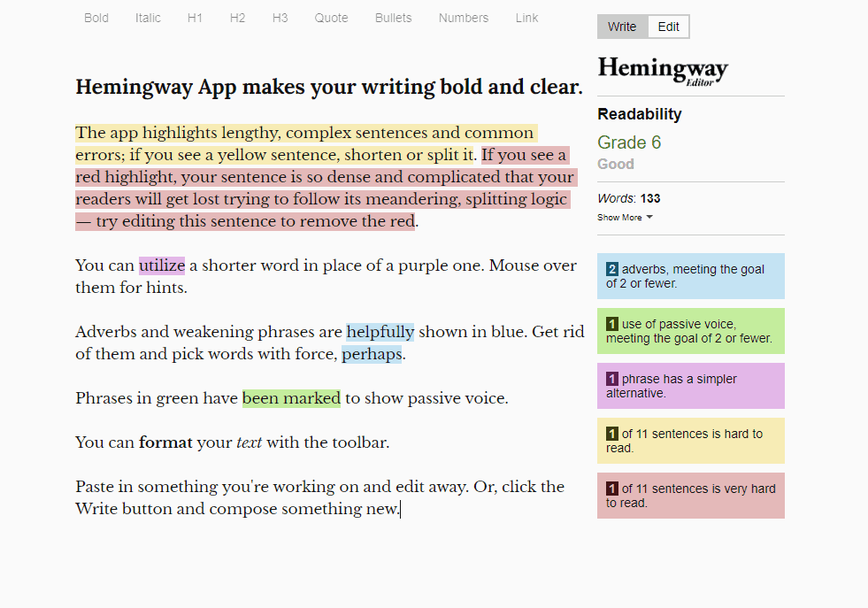Insert Numbers list
This screenshot has width=868, height=608.
click(x=464, y=18)
